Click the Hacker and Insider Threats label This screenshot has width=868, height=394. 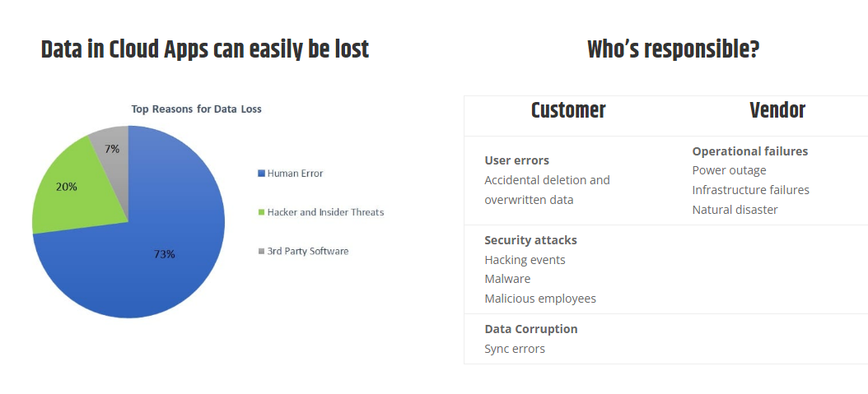pos(325,212)
